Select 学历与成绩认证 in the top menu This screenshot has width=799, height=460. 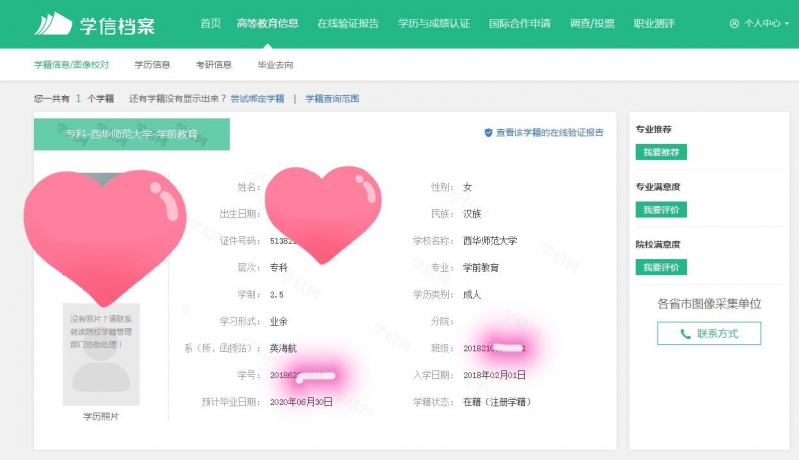click(432, 23)
